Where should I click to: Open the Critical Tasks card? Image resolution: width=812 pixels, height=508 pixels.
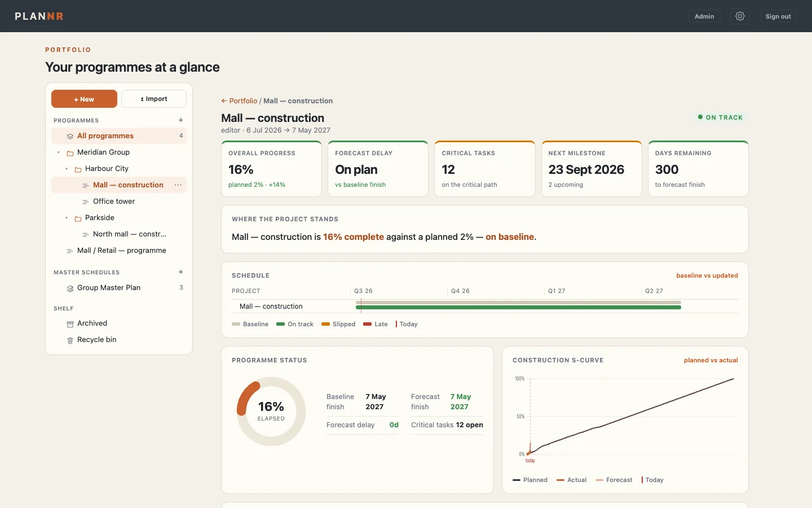point(485,169)
